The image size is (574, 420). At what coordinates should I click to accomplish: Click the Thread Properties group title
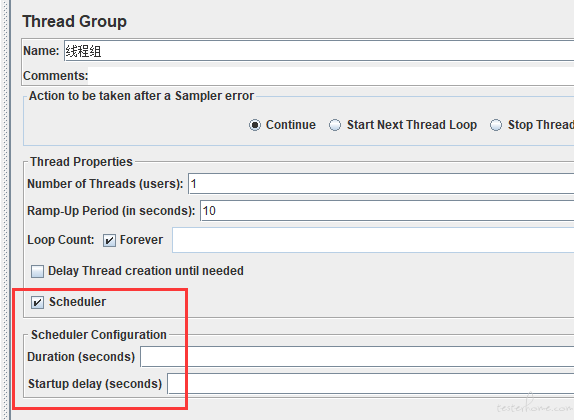click(x=81, y=162)
